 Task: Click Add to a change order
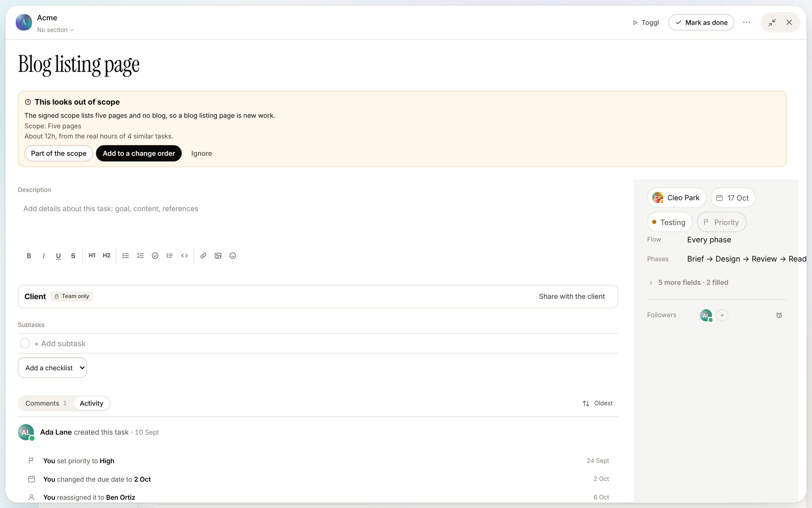tap(139, 154)
